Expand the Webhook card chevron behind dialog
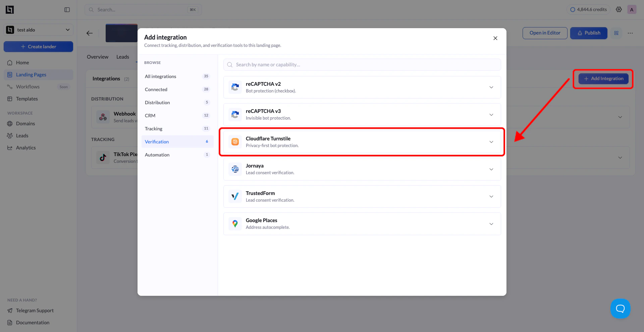Screen dimensions: 644x332 coord(620,117)
